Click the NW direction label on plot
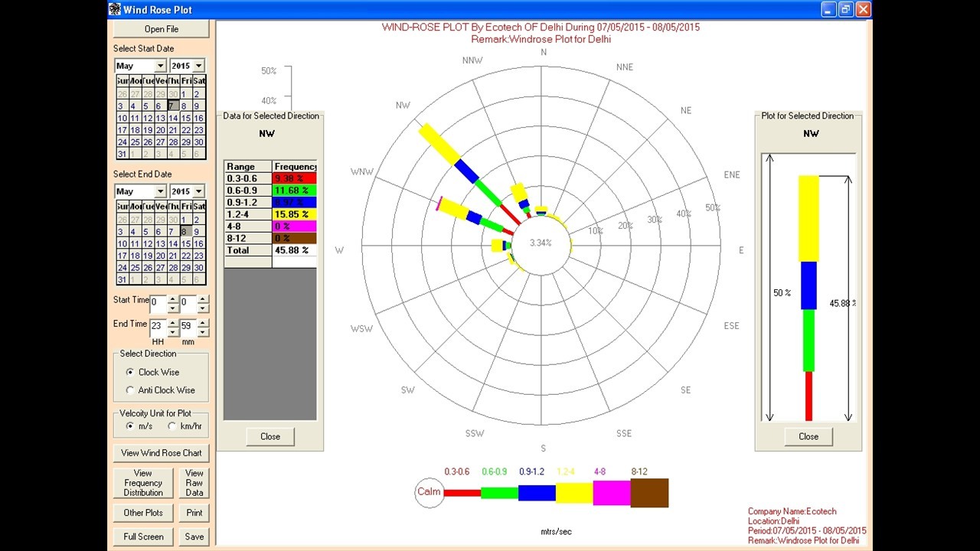This screenshot has height=551, width=980. tap(403, 105)
